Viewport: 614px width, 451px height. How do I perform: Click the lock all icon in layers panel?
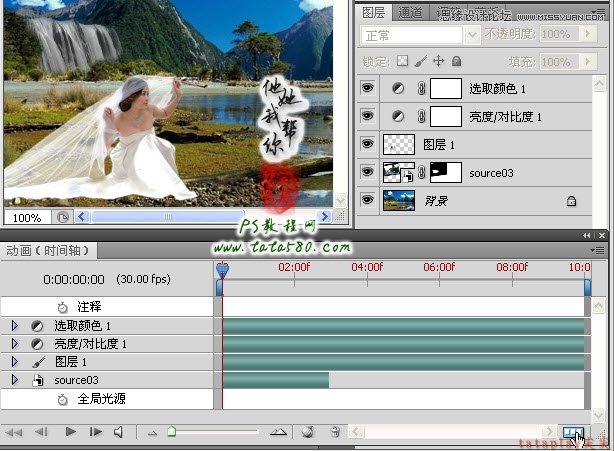point(456,61)
